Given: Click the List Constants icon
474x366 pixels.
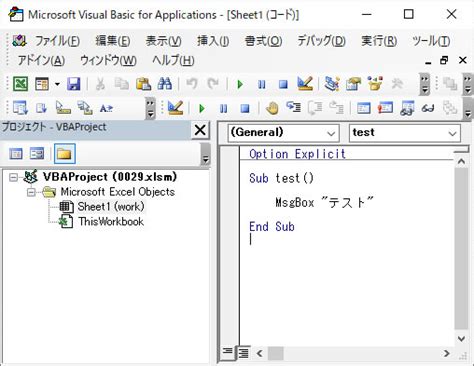Looking at the screenshot, I should click(42, 108).
